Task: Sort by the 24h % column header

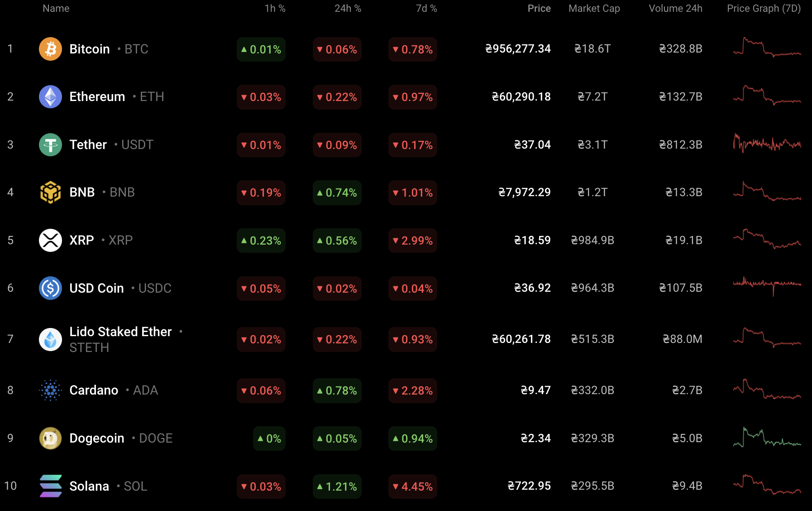Action: 348,9
